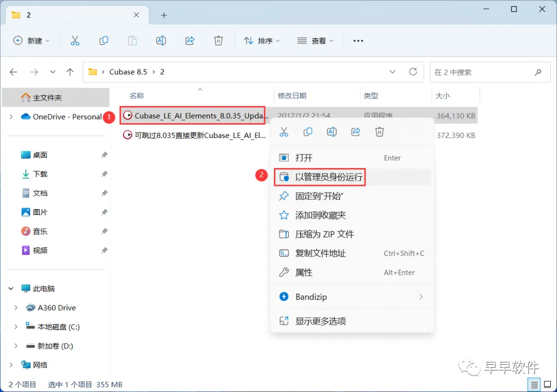
Task: Click the 372,390 KB size cell
Action: tap(456, 135)
